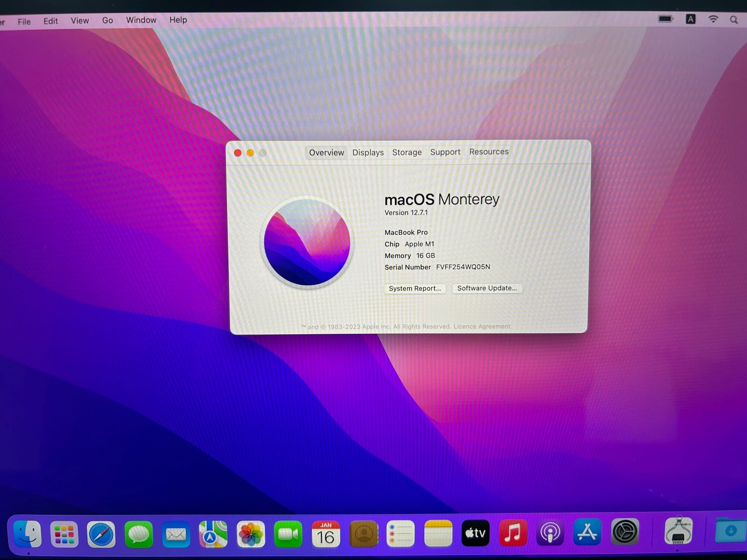
Task: Open Calendar showing JAN 16
Action: tap(326, 534)
